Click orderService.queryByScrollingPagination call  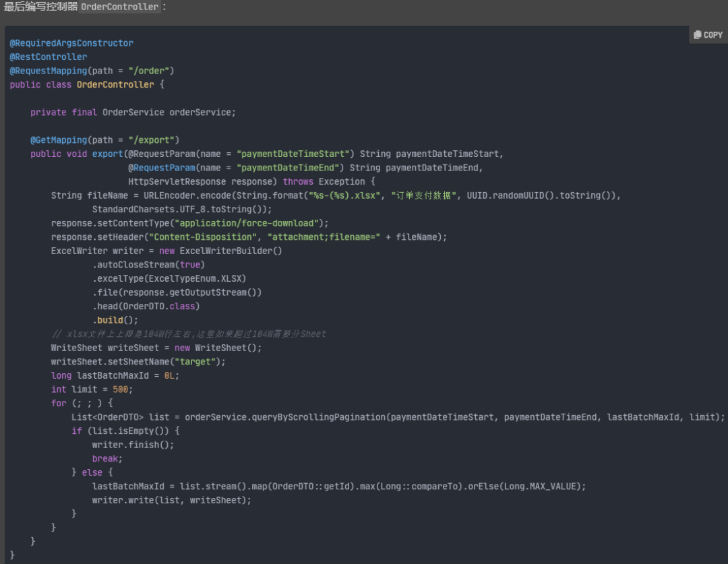454,417
